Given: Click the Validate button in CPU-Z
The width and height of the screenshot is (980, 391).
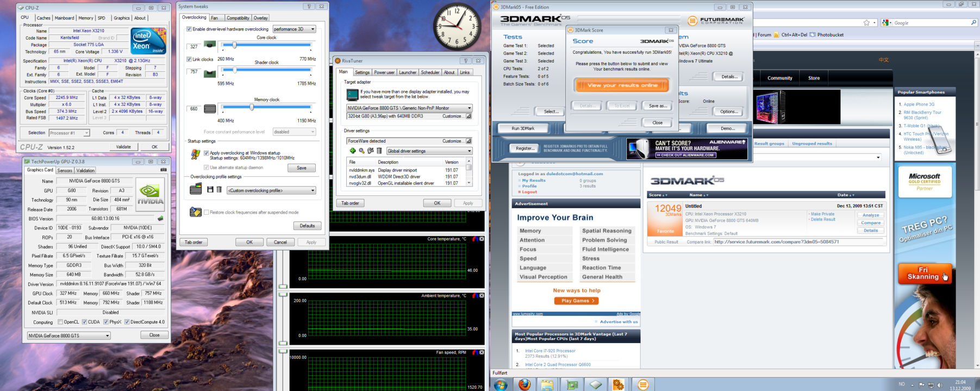Looking at the screenshot, I should (123, 147).
